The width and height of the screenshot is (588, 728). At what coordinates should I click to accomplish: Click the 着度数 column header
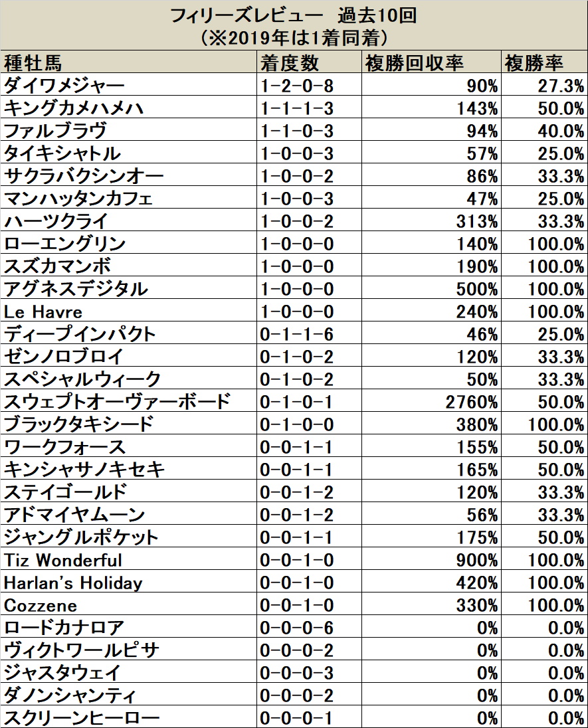coord(310,63)
